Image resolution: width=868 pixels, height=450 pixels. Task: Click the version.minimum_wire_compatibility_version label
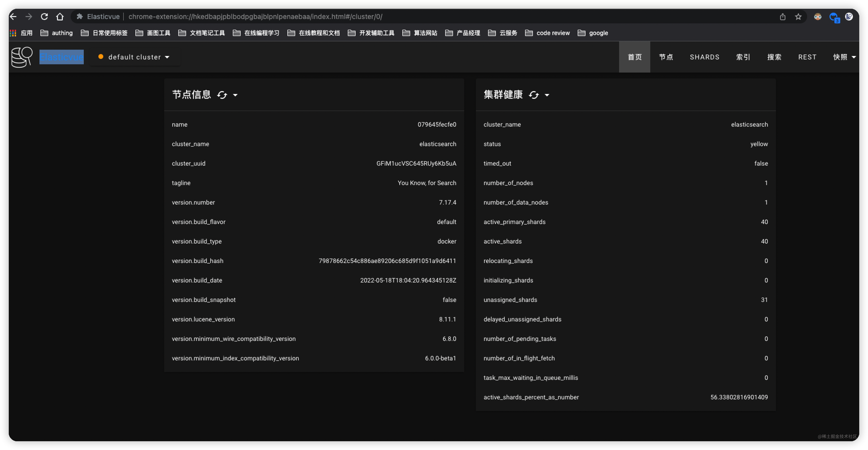[x=234, y=339]
